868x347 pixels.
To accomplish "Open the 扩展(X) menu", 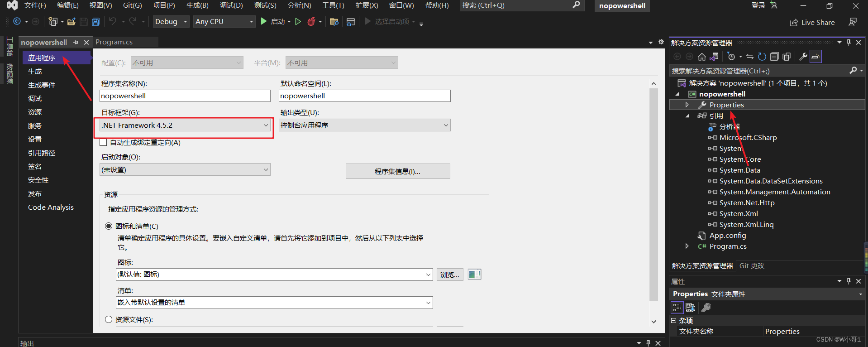I will tap(367, 5).
